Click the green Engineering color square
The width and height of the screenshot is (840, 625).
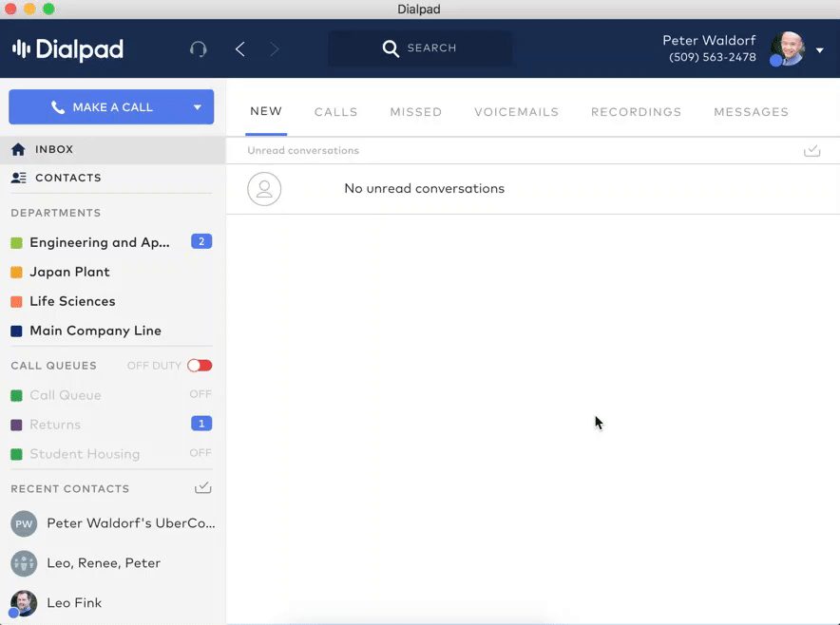(16, 243)
